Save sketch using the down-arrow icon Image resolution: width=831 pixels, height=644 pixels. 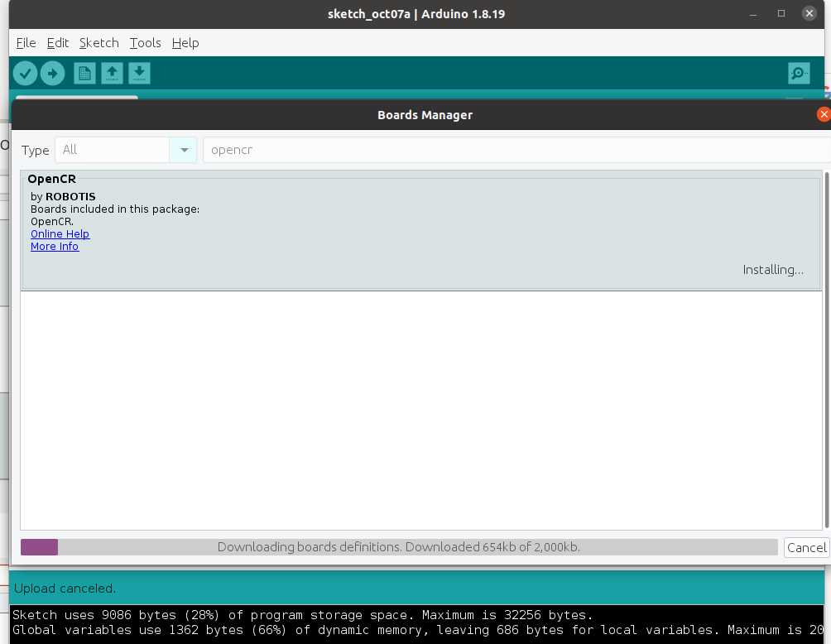point(139,73)
